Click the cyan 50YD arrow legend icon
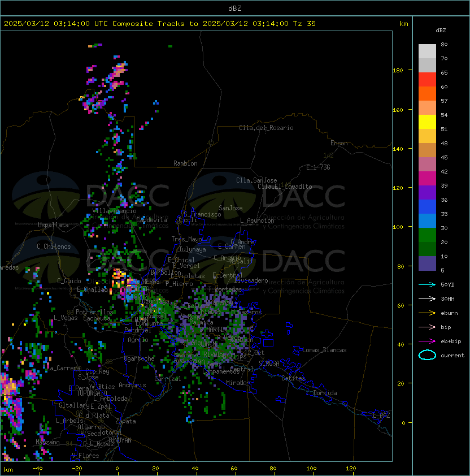The width and height of the screenshot is (470, 476). click(427, 284)
